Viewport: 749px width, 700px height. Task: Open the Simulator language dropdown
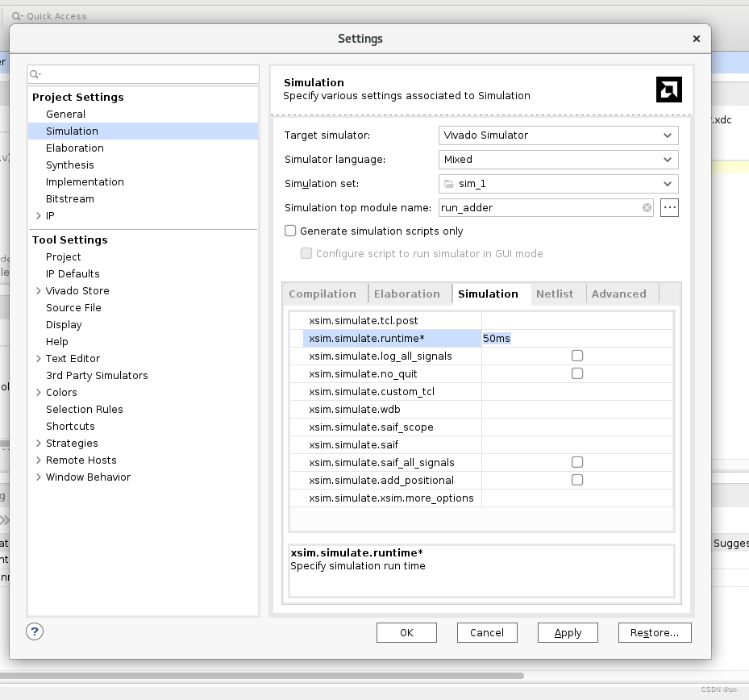click(558, 160)
